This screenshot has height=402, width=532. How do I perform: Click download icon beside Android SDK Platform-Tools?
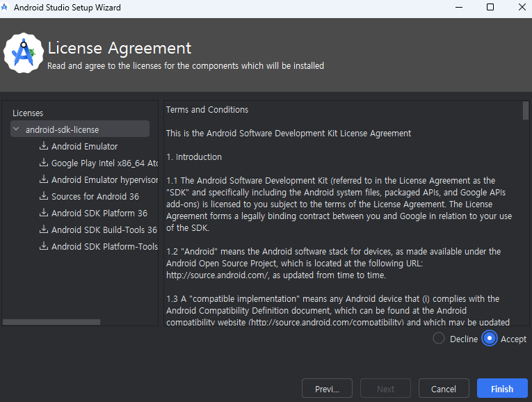click(43, 246)
